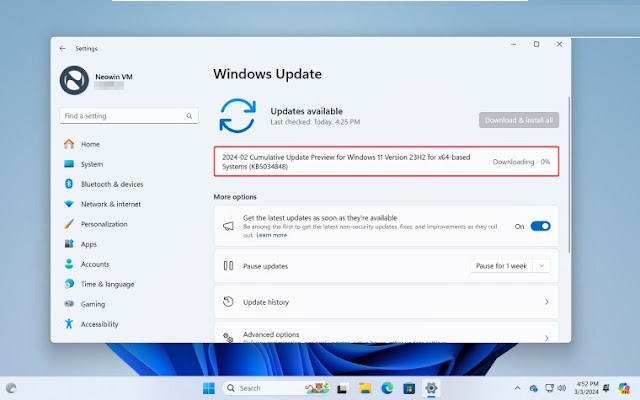This screenshot has height=400, width=640.
Task: Expand Update history chevron
Action: (x=547, y=302)
